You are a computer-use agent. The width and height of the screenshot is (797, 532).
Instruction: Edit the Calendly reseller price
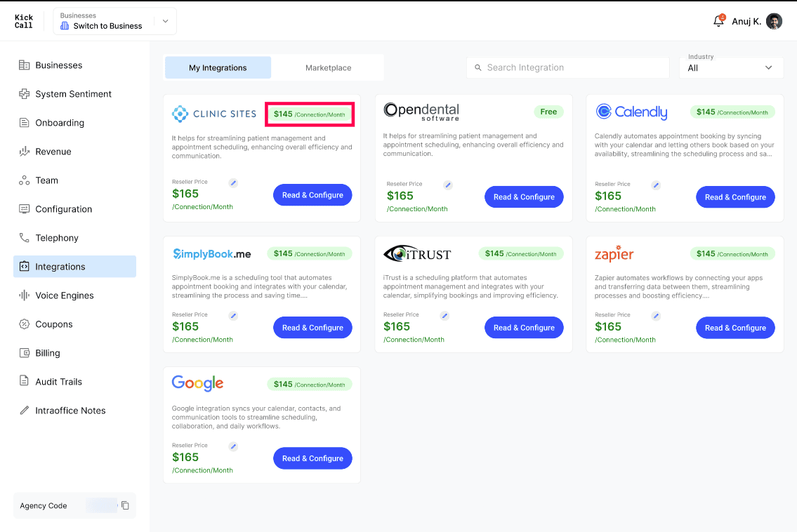(656, 185)
